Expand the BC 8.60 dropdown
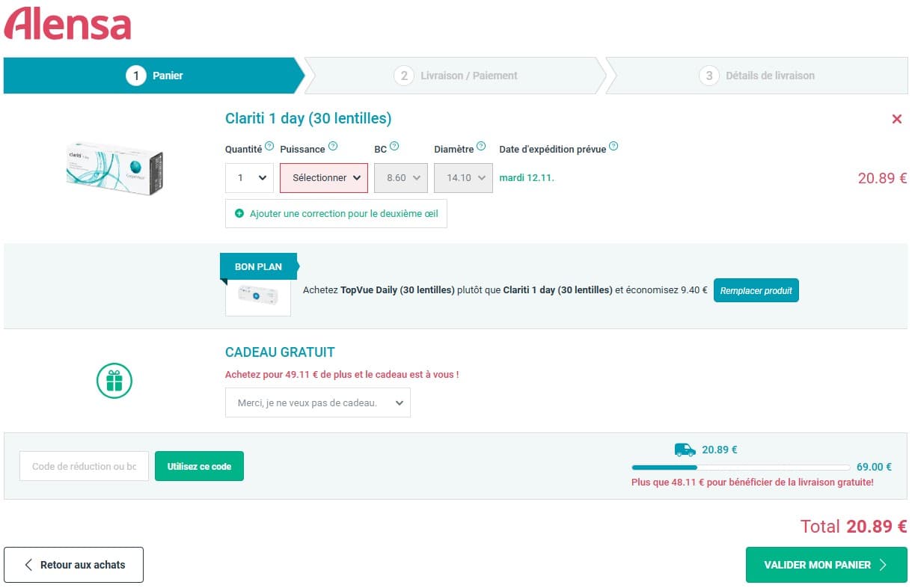Image resolution: width=912 pixels, height=588 pixels. click(402, 178)
